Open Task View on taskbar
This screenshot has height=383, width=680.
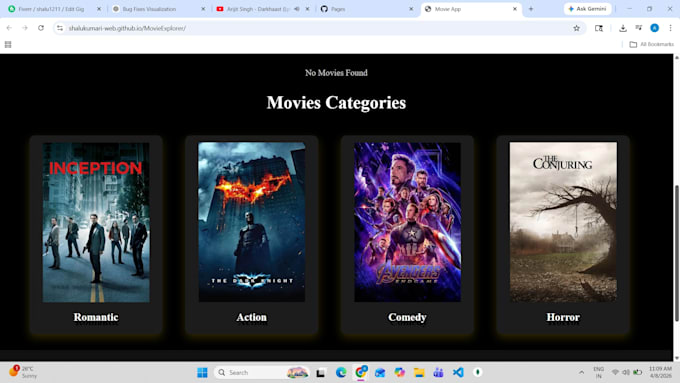point(320,372)
